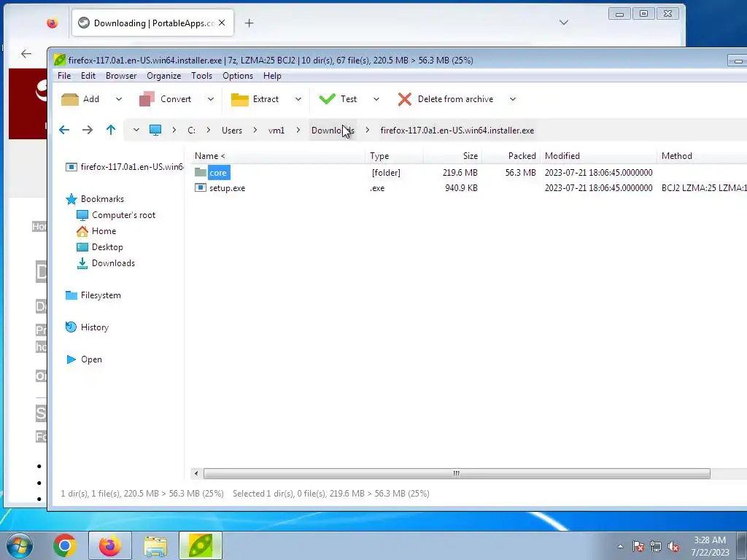This screenshot has width=747, height=560.
Task: Select firefox installer entry in sidebar tree
Action: 125,167
